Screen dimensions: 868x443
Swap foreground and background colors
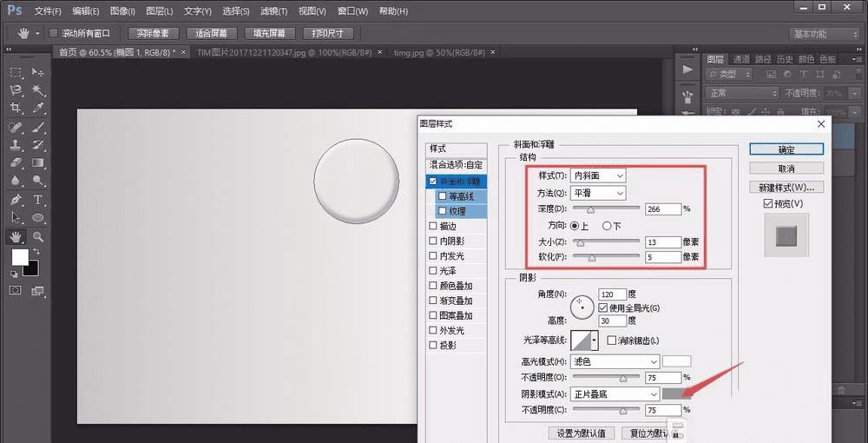(x=36, y=252)
